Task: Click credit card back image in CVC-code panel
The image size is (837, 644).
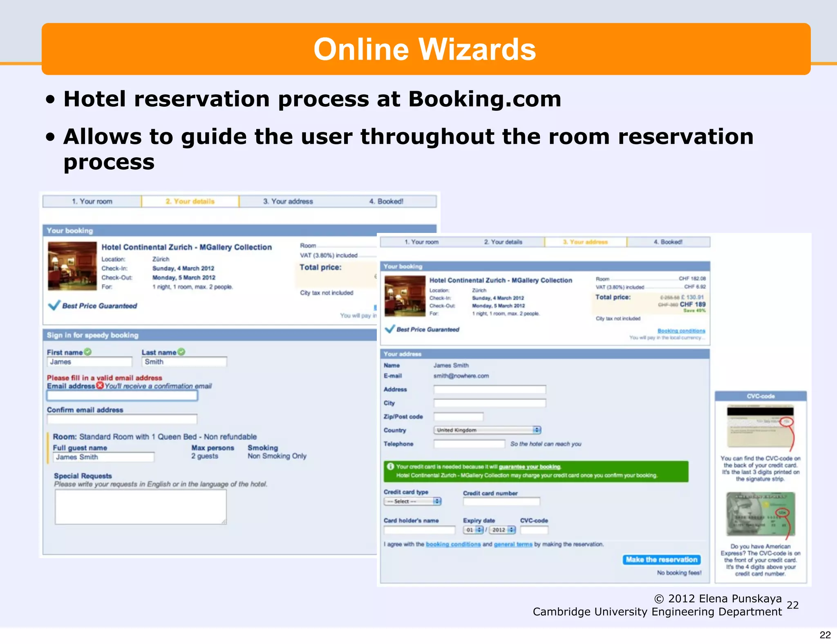Action: point(760,426)
